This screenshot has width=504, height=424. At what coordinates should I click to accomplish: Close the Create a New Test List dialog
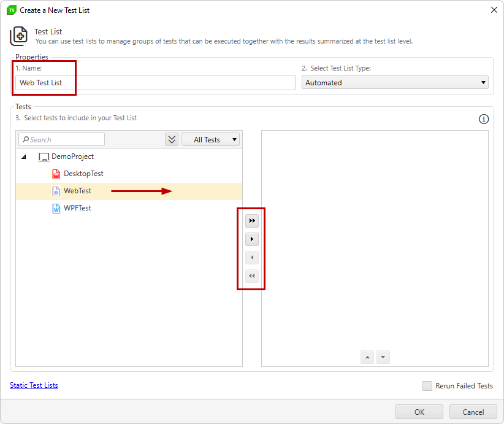pyautogui.click(x=494, y=10)
